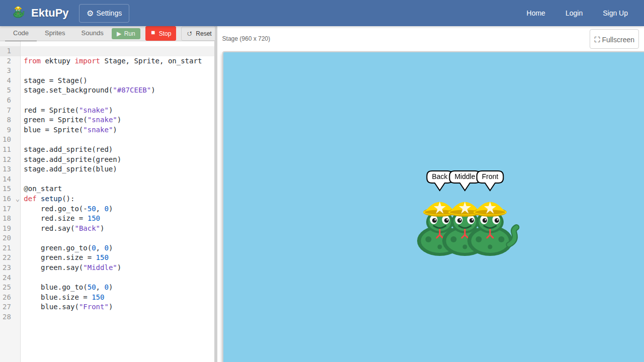Screen dimensions: 644x362
Task: Open the Settings dialog
Action: (104, 13)
